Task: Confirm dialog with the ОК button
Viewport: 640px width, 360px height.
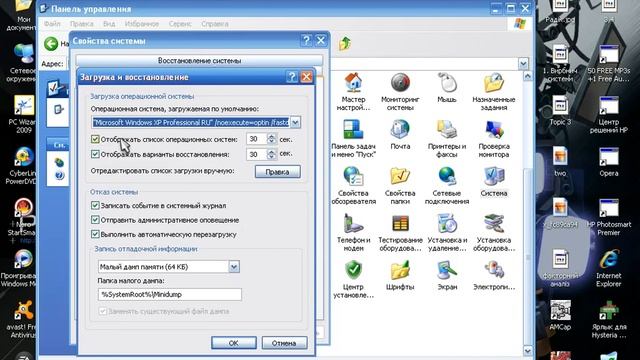Action: point(233,343)
